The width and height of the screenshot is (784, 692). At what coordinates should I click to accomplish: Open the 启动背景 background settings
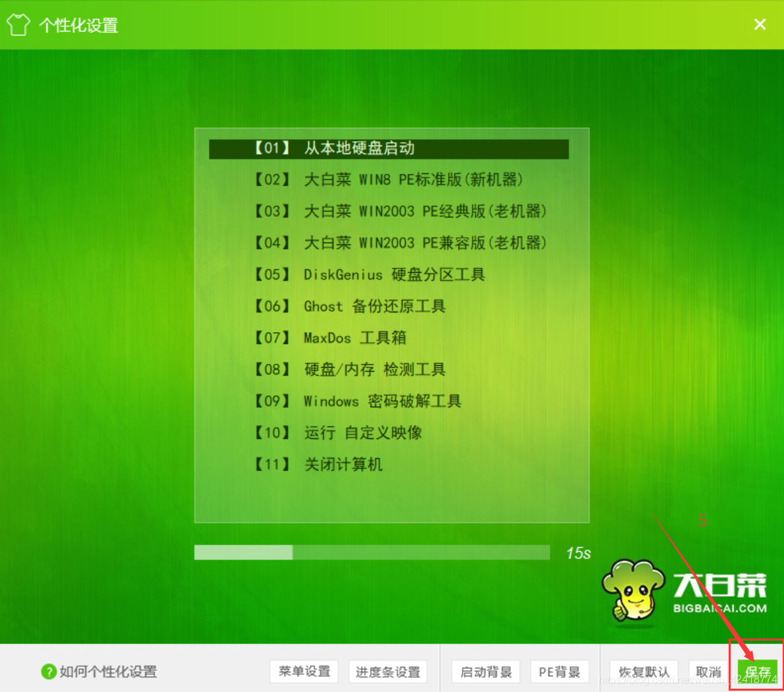[486, 671]
